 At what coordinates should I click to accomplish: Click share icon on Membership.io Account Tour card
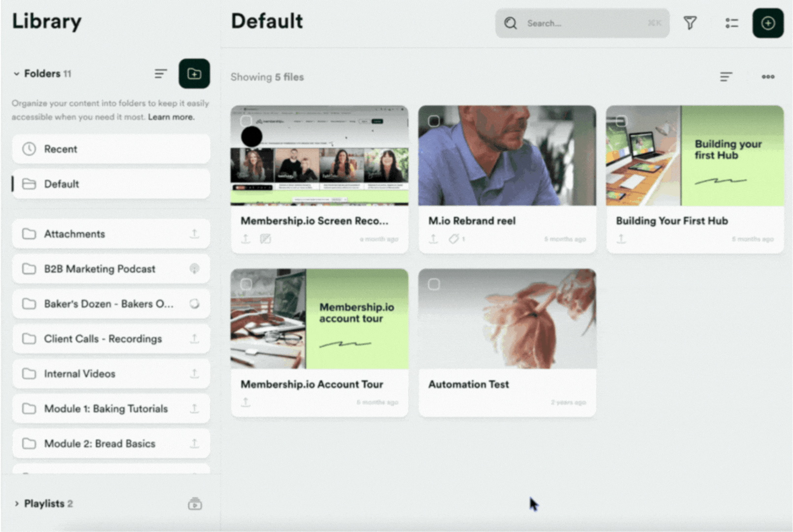click(x=245, y=402)
